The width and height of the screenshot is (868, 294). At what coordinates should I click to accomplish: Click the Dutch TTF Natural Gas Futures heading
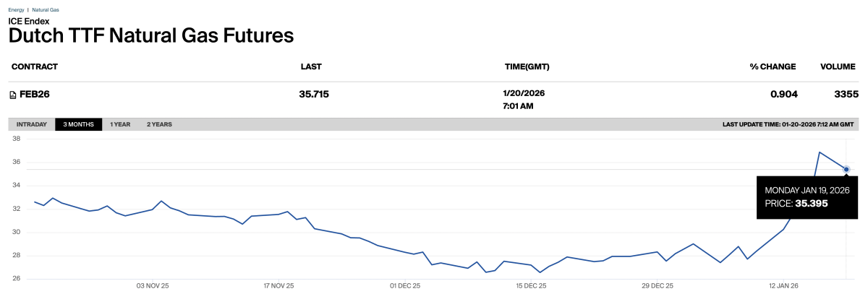[x=151, y=36]
